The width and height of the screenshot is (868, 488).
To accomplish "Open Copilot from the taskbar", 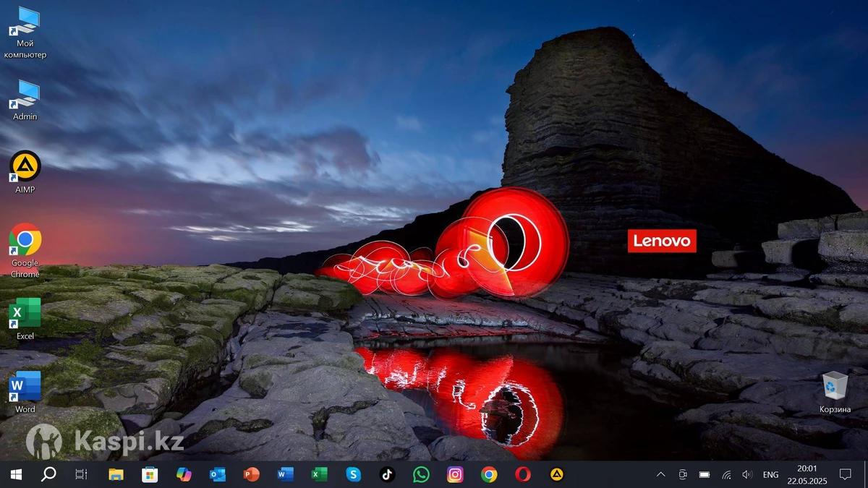I will click(x=184, y=474).
